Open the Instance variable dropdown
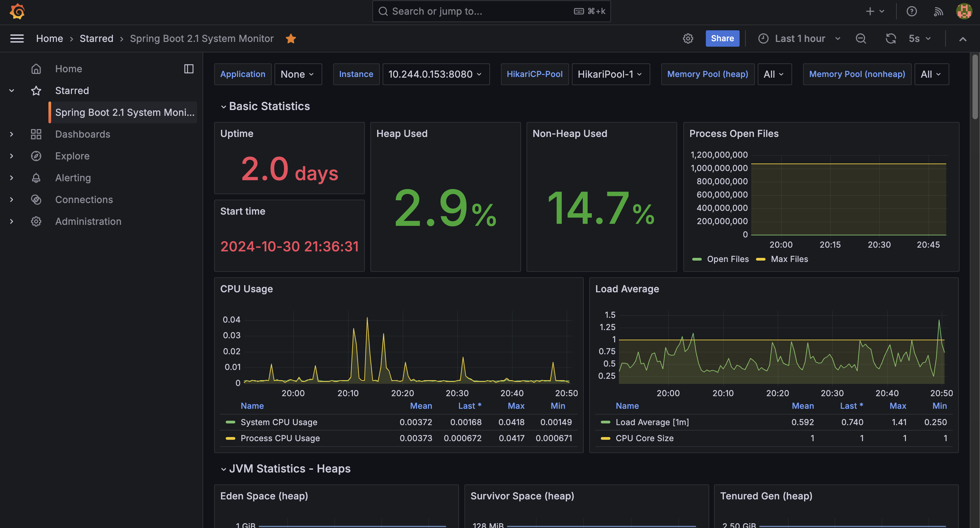Screen dimensions: 980x528 (435, 74)
